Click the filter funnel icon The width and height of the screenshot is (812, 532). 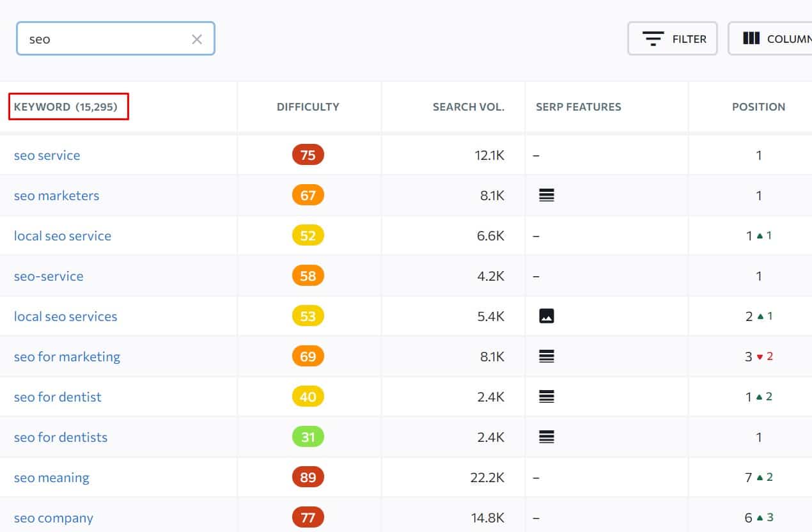[x=653, y=39]
